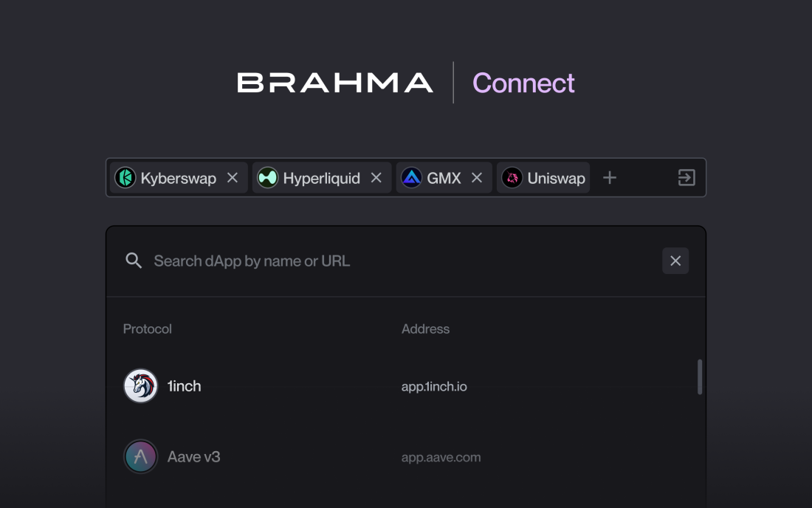
Task: Switch to the Uniswap tab
Action: 543,178
